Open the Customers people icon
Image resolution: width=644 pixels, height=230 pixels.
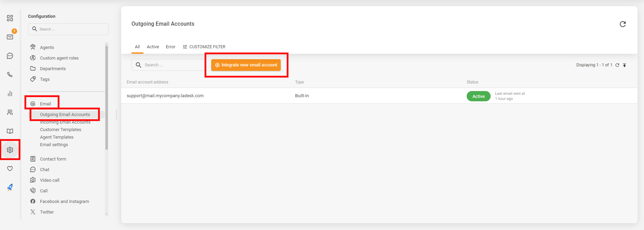(x=10, y=112)
